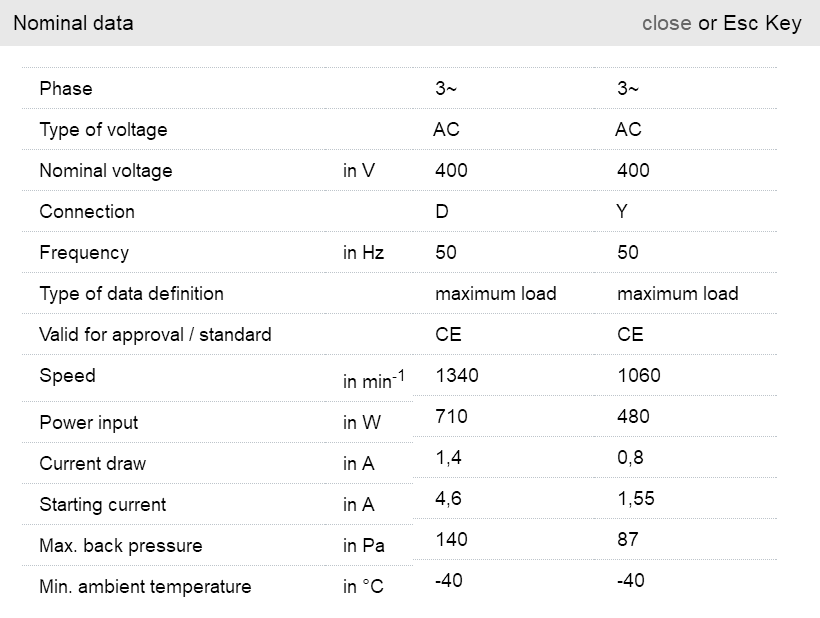Select the Nominal voltage row label
820x618 pixels.
pyautogui.click(x=106, y=171)
